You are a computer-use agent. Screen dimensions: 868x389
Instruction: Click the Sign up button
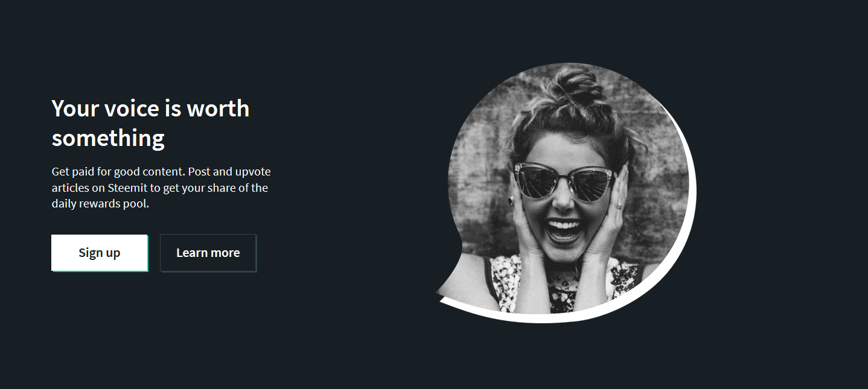[x=100, y=253]
